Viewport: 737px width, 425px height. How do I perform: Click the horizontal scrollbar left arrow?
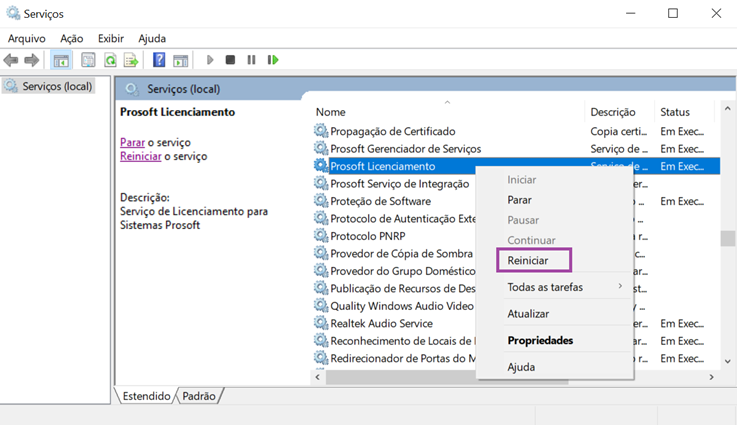(x=318, y=377)
